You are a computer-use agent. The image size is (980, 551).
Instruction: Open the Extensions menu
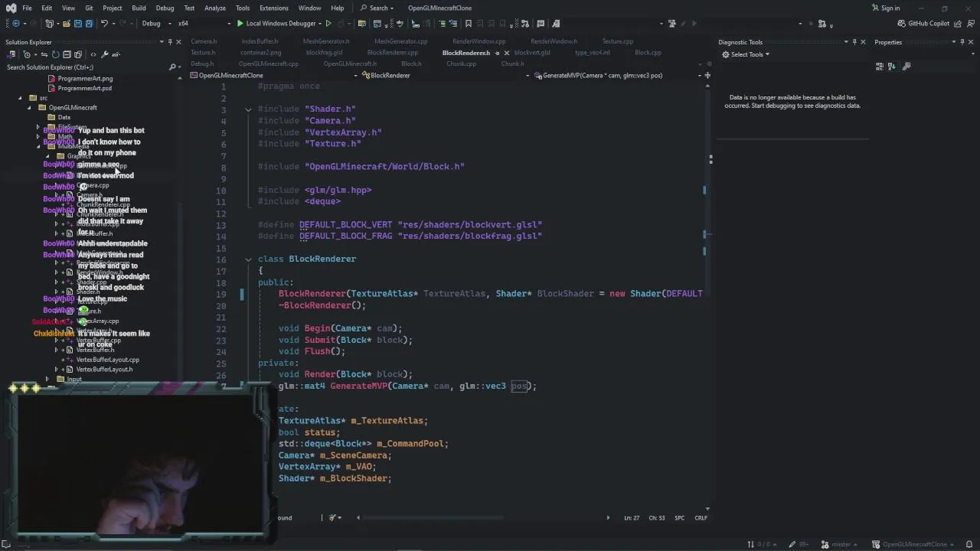click(274, 8)
